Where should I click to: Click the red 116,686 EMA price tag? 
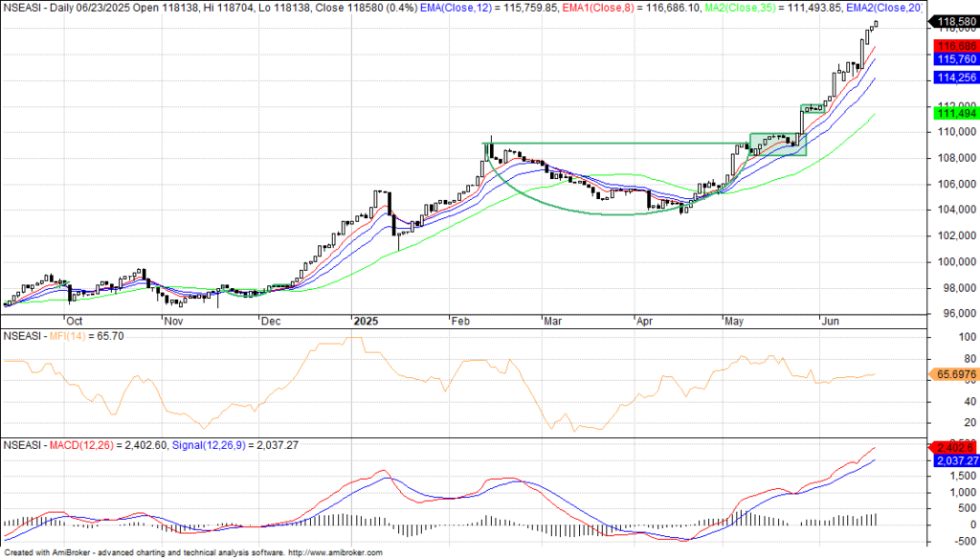954,45
